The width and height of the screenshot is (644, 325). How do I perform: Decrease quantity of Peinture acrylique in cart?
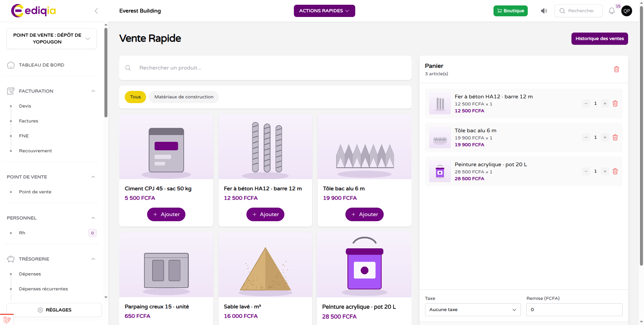coord(586,171)
